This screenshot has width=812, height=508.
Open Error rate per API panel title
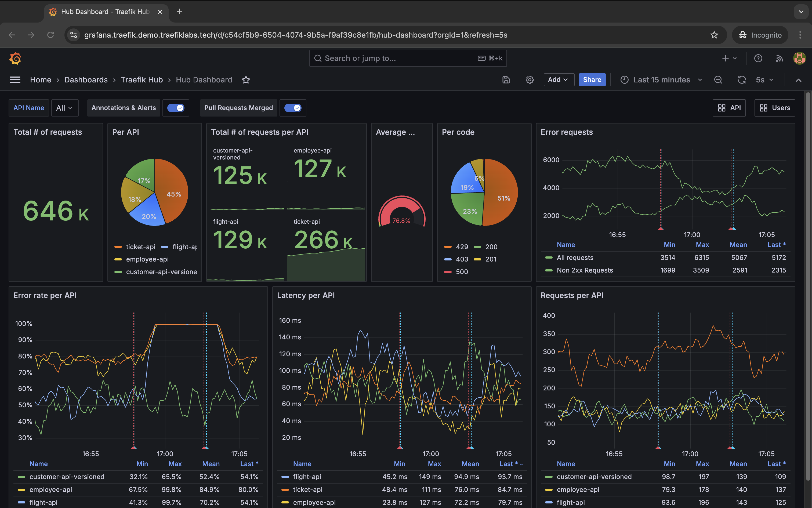45,295
